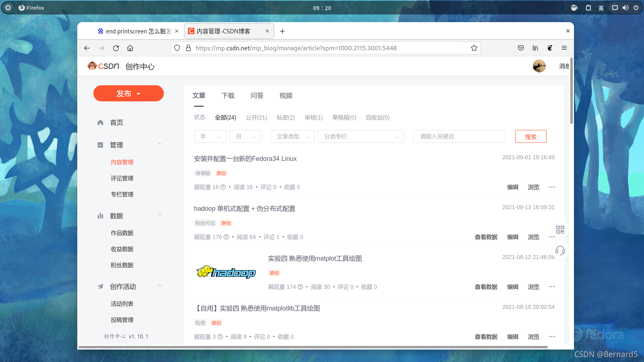Expand the 发布 publish dropdown button

click(128, 93)
